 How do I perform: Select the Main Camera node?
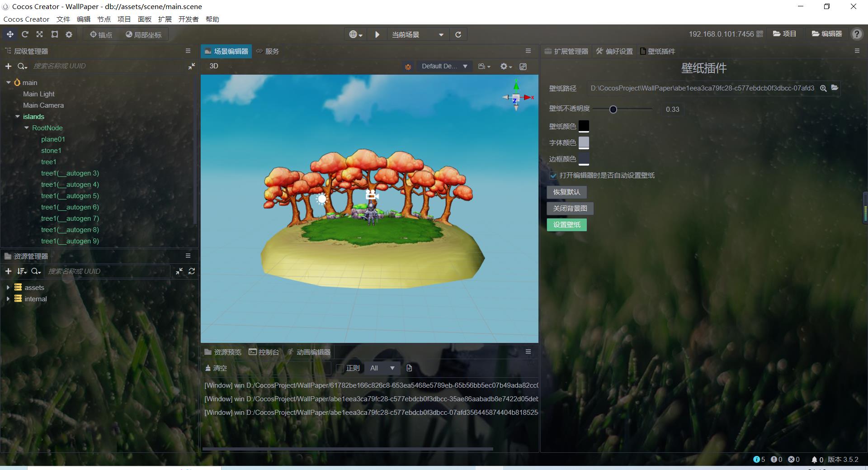tap(43, 105)
